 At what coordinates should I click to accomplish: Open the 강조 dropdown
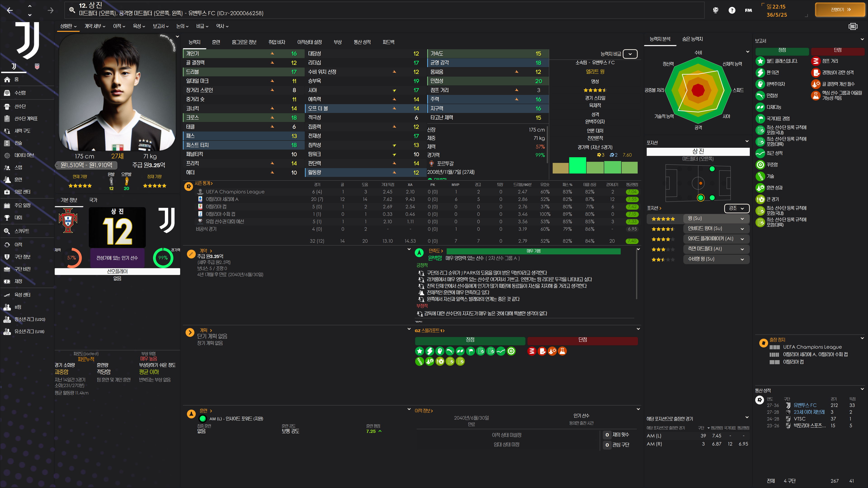pos(736,209)
